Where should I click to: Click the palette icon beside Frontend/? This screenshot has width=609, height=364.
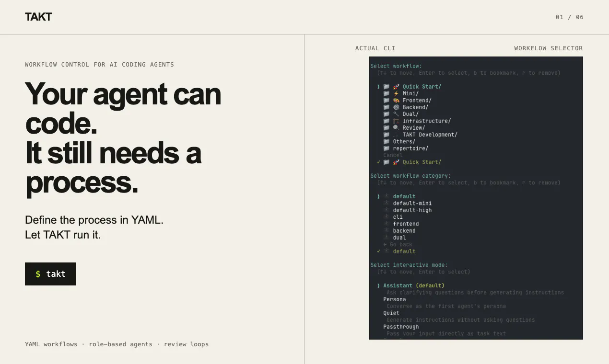tap(396, 100)
